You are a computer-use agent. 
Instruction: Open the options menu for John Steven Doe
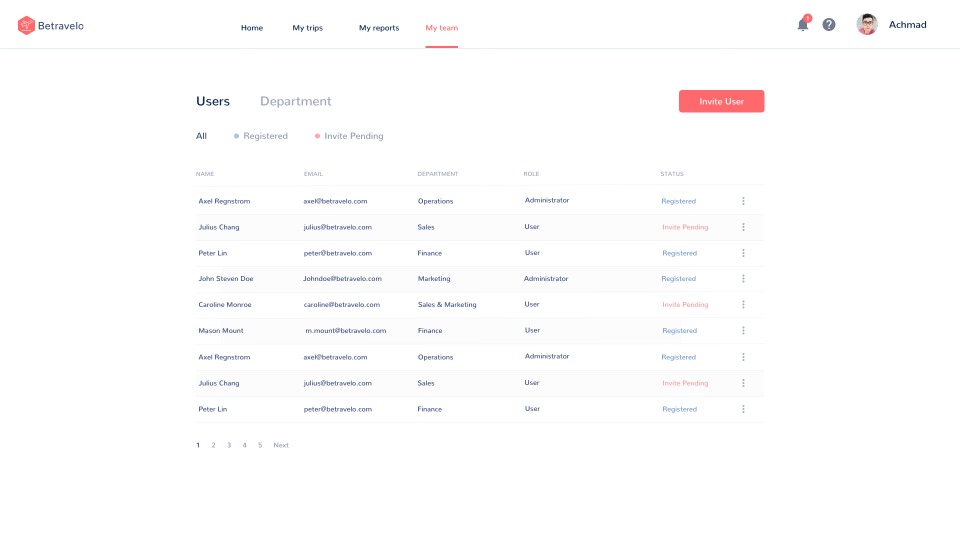click(x=743, y=279)
